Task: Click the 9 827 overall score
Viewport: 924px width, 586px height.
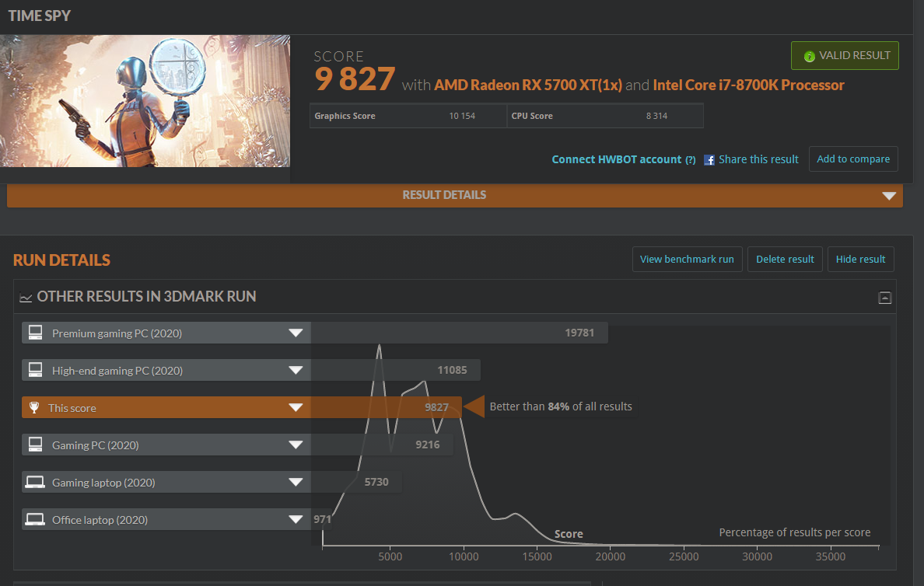Action: [x=355, y=79]
